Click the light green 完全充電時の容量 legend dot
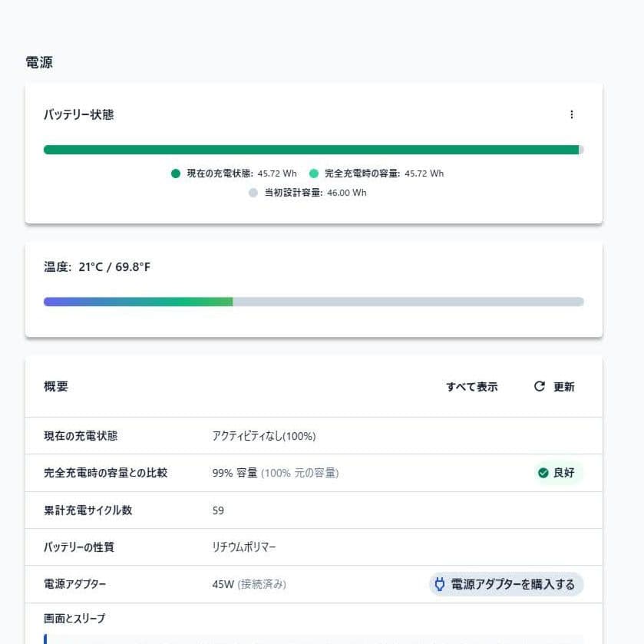 tap(314, 173)
